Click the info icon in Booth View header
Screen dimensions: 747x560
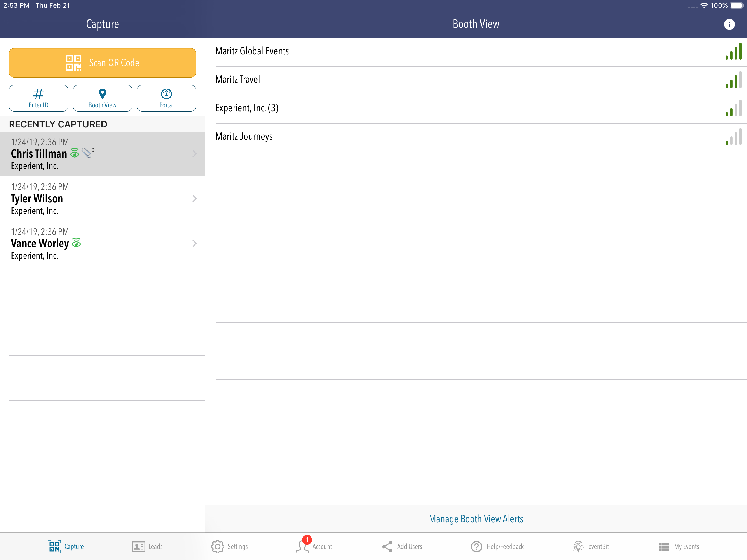(729, 24)
